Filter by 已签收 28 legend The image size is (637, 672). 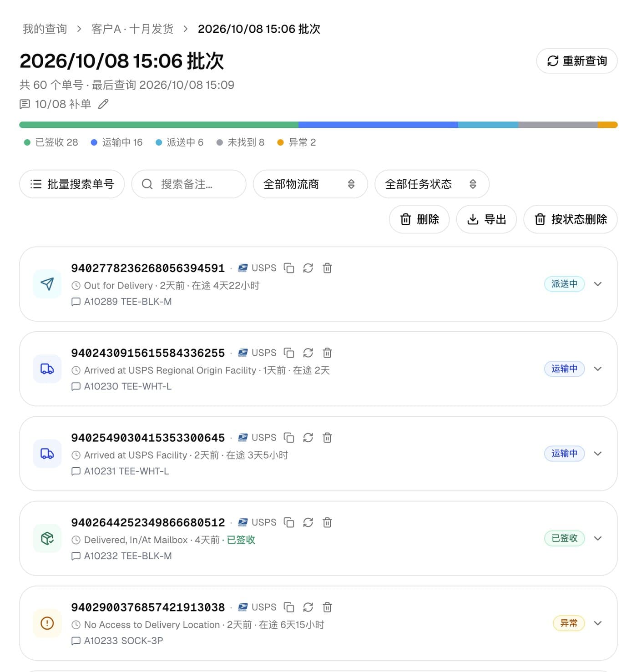click(51, 142)
